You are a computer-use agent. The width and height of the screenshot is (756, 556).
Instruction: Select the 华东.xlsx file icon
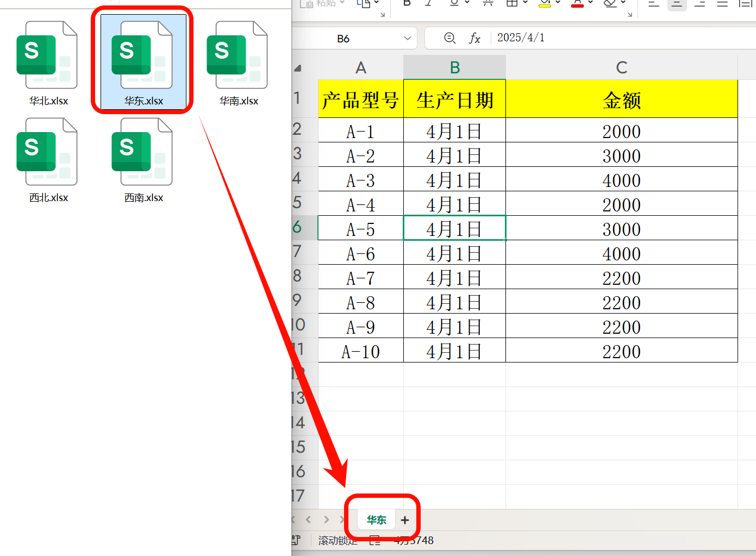(142, 55)
